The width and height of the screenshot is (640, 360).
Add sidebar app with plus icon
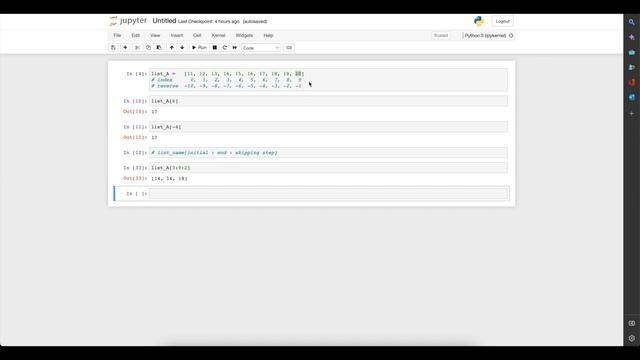tap(632, 113)
